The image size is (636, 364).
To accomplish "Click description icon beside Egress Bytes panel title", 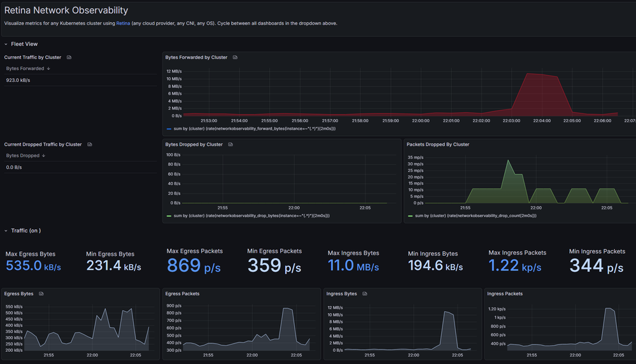I will [41, 294].
